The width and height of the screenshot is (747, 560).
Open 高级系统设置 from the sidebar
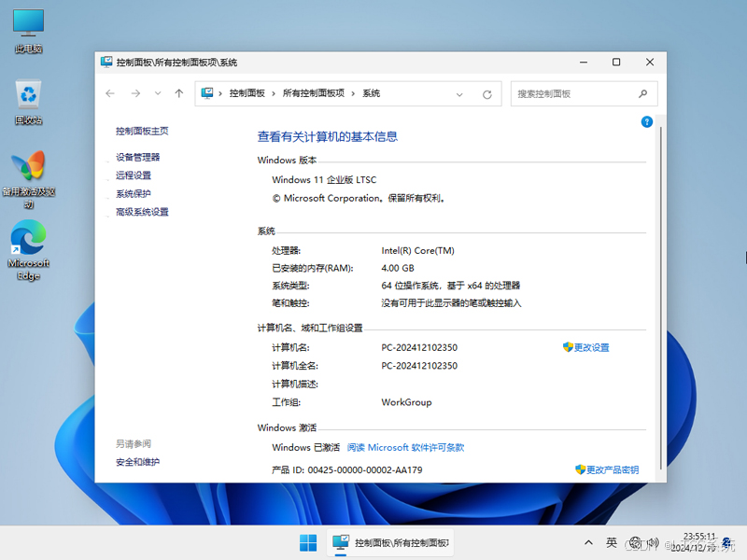pos(142,212)
